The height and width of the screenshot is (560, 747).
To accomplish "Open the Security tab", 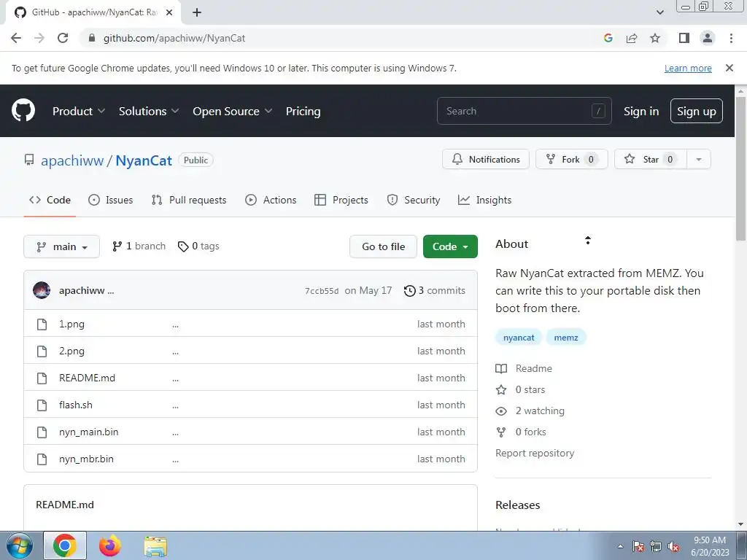I will tap(413, 200).
